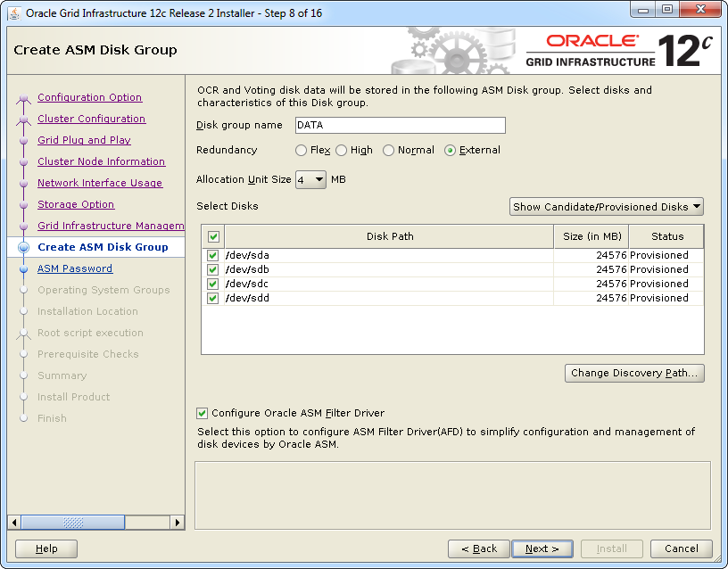Toggle the /dev/sdc disk checkbox
This screenshot has height=569, width=728.
(212, 284)
